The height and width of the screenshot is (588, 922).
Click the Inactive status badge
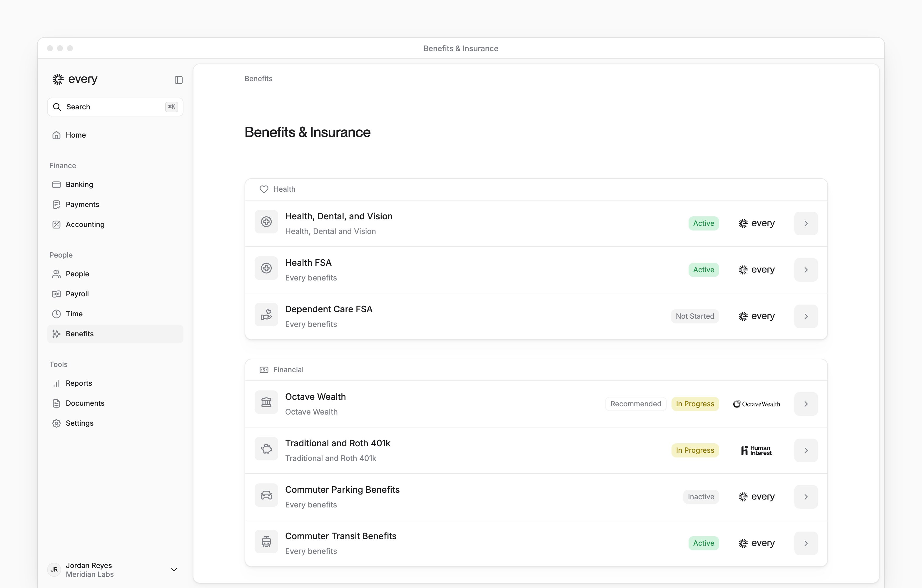pos(701,497)
